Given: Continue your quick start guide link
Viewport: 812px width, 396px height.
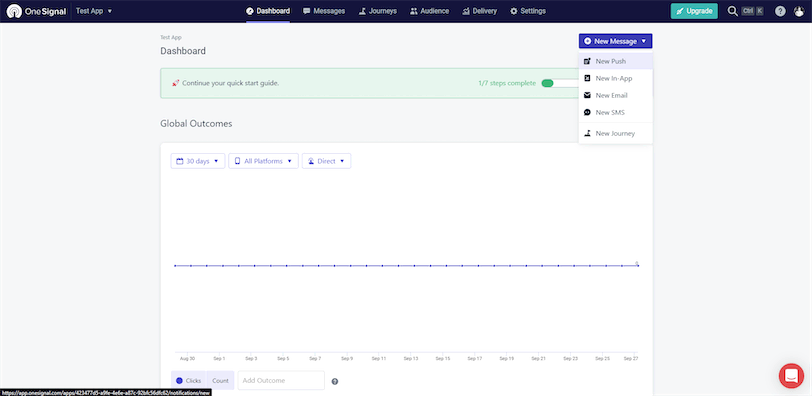Looking at the screenshot, I should [x=230, y=83].
